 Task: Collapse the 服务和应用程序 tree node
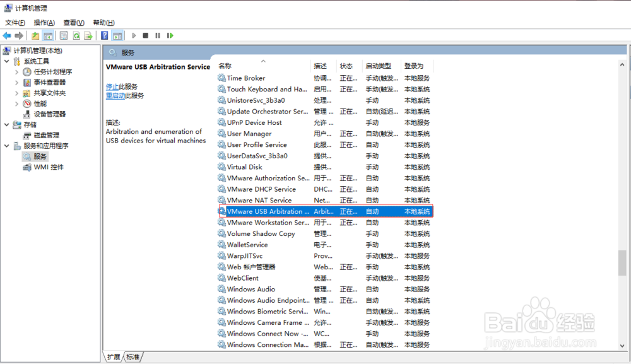pos(6,146)
